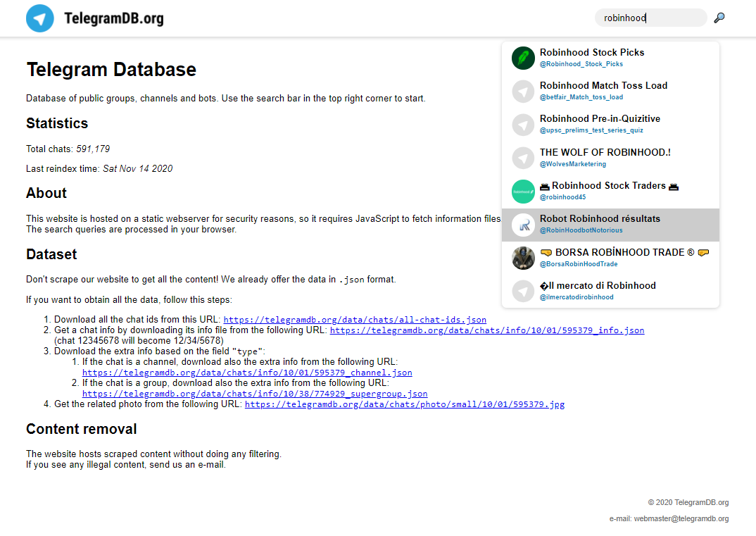Click the Content removal heading
This screenshot has width=756, height=536.
82,429
